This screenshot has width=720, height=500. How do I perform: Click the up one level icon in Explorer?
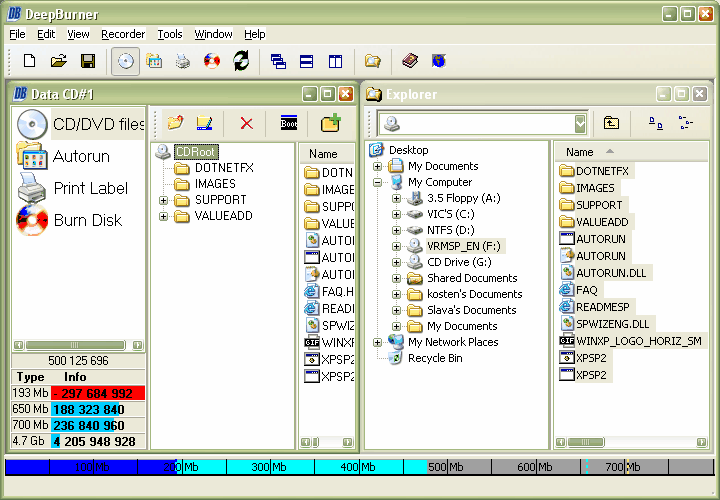[x=611, y=123]
